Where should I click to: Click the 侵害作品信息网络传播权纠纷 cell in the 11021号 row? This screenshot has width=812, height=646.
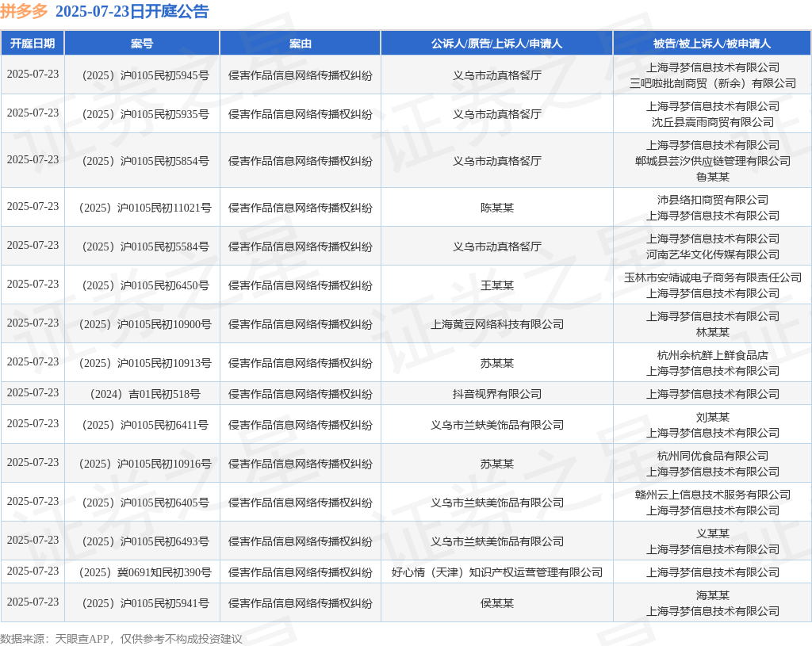coord(301,208)
